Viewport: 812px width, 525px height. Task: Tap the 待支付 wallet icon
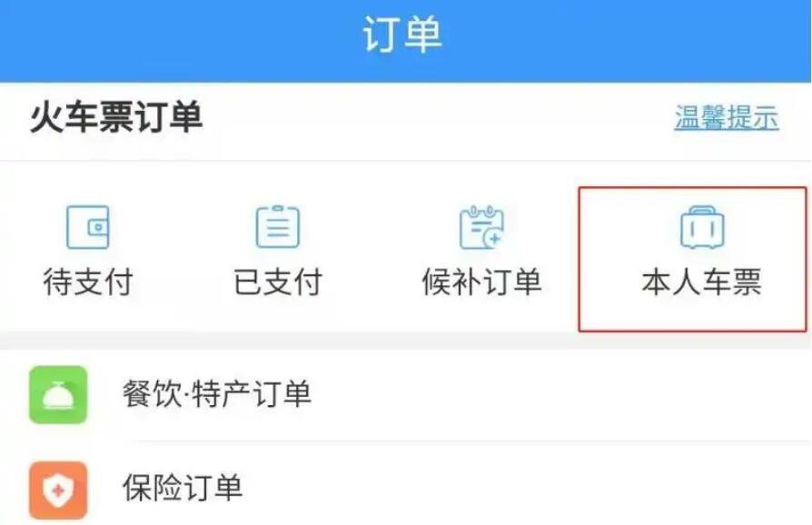pos(88,227)
